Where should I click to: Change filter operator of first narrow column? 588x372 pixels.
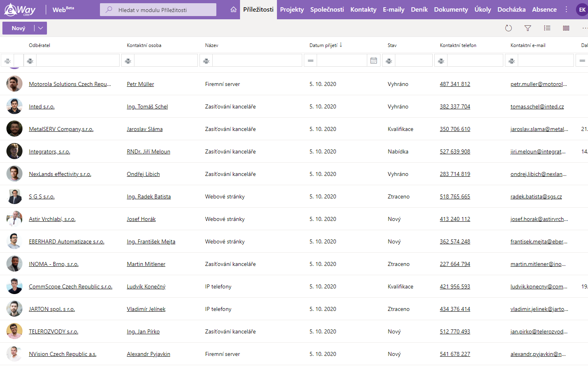8,61
